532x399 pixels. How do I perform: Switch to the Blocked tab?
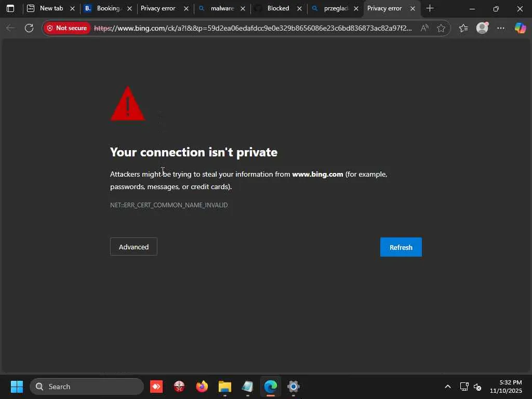pyautogui.click(x=278, y=8)
